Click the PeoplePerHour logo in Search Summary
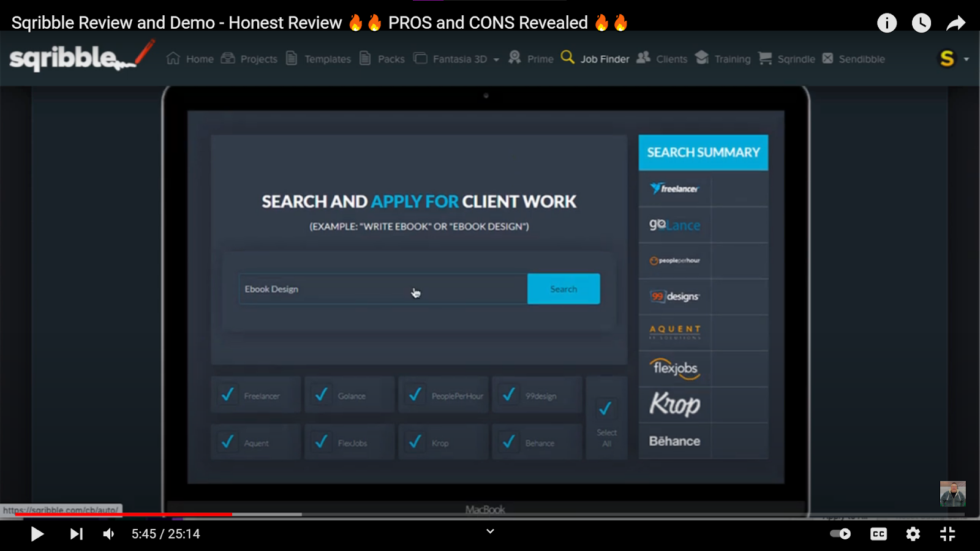This screenshot has width=980, height=551. [x=674, y=261]
